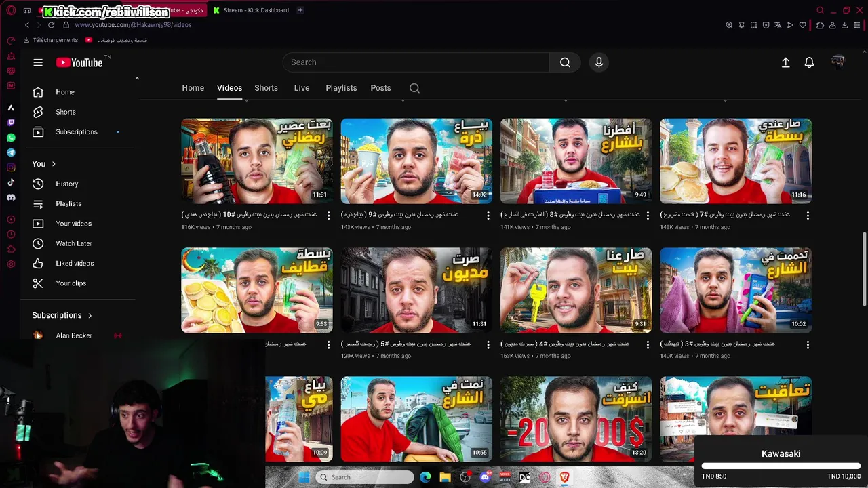
Task: Switch to the channel Shorts tab
Action: 266,88
